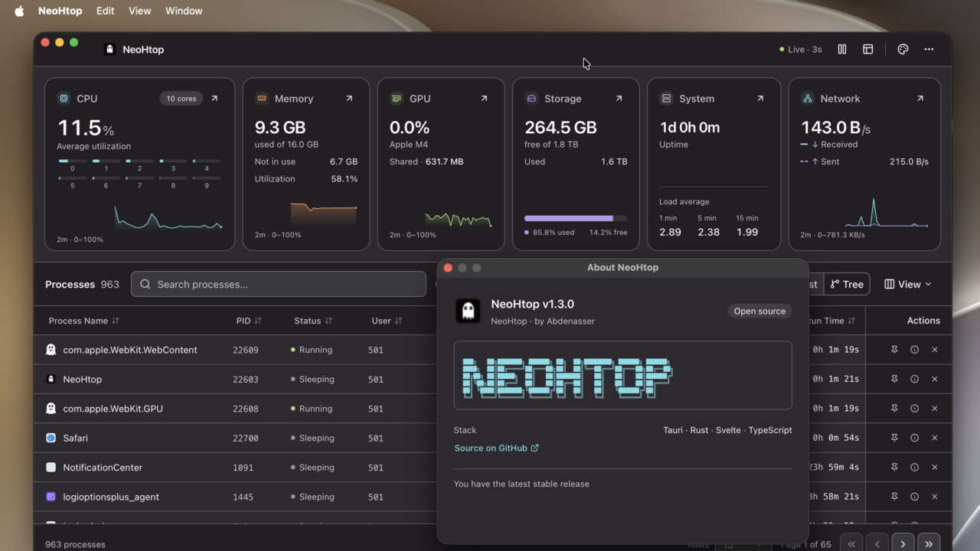Viewport: 980px width, 551px height.
Task: Click the NeoHtop ghost logo in main header
Action: pyautogui.click(x=109, y=49)
